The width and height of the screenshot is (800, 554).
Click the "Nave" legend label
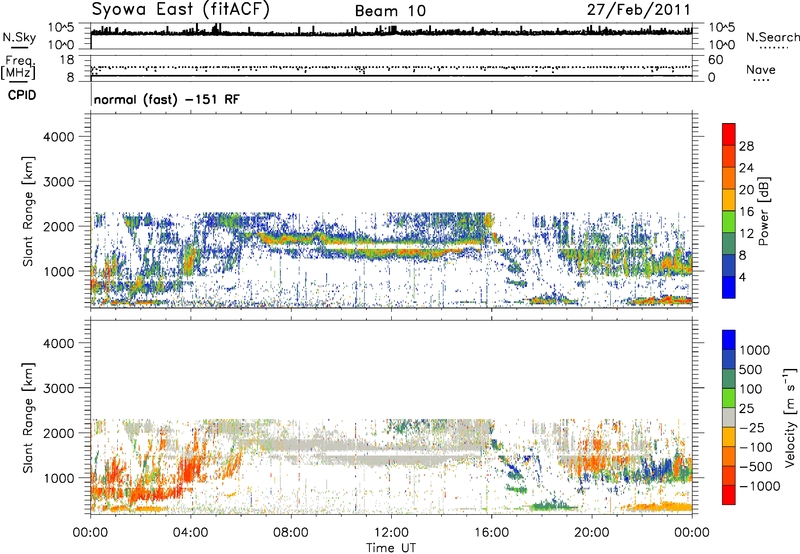click(761, 69)
